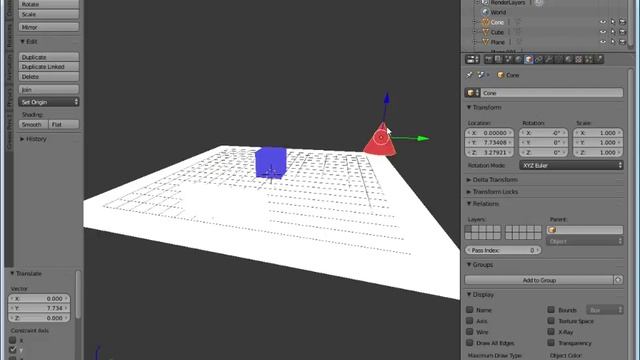Click the plus icon beside Add to Group
The image size is (640, 360).
[x=618, y=280]
